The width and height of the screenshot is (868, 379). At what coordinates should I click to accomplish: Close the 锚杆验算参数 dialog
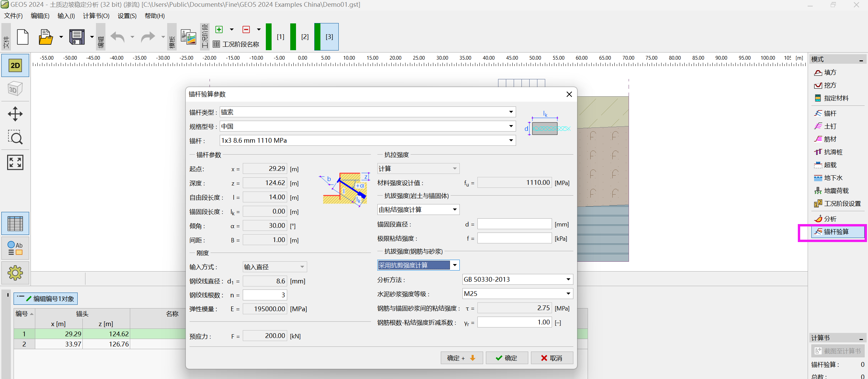[569, 94]
